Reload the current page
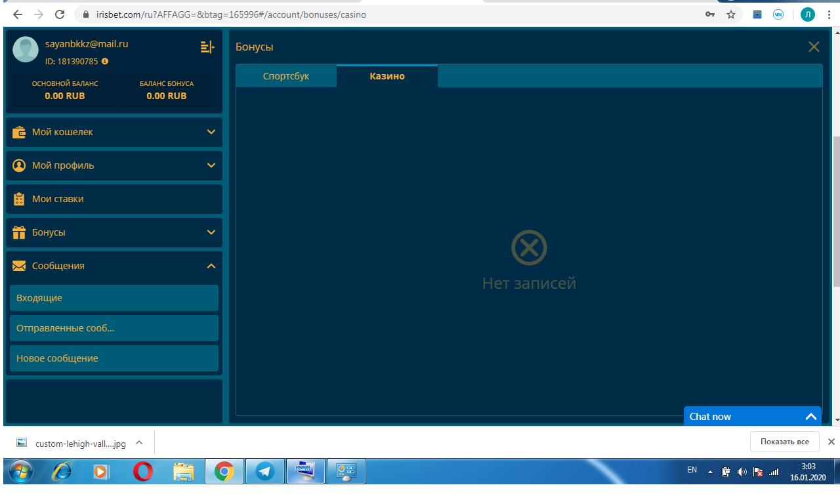The height and width of the screenshot is (504, 840). [60, 14]
